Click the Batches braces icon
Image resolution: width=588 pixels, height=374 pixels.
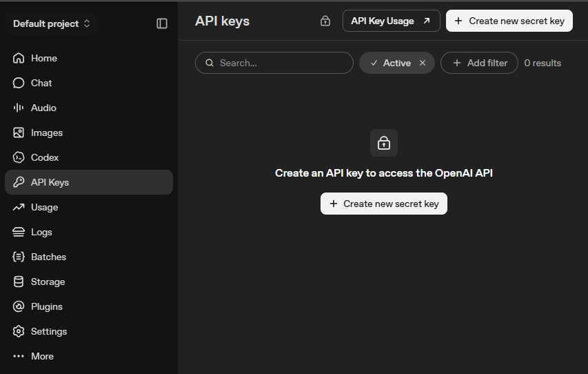pyautogui.click(x=19, y=257)
